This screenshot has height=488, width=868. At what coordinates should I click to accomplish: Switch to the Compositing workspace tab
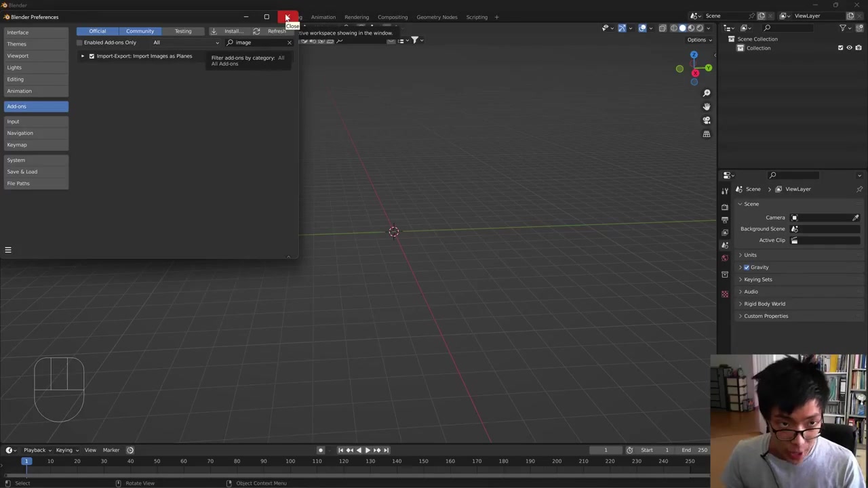click(392, 17)
